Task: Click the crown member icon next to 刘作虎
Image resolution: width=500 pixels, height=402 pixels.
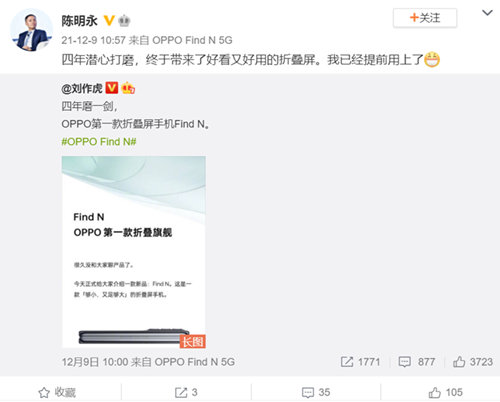Action: (128, 88)
